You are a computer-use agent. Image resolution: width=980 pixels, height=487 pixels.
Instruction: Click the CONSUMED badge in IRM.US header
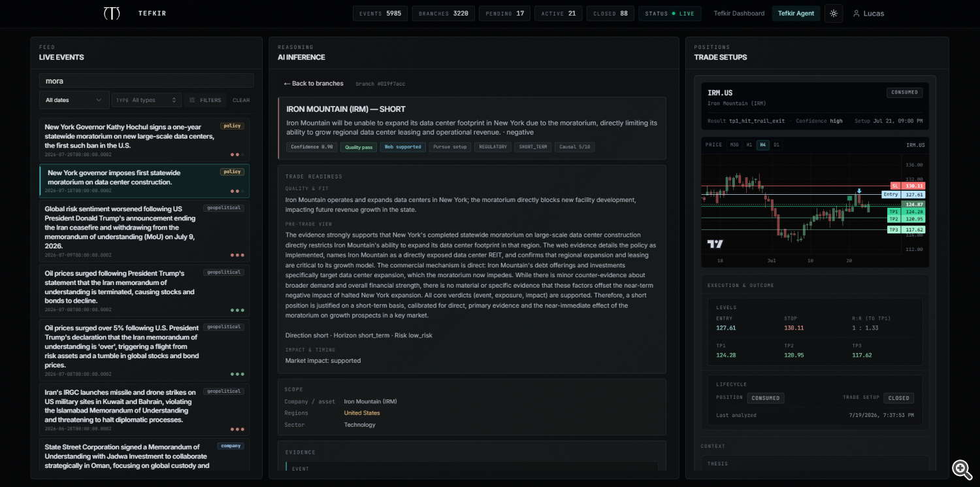905,92
